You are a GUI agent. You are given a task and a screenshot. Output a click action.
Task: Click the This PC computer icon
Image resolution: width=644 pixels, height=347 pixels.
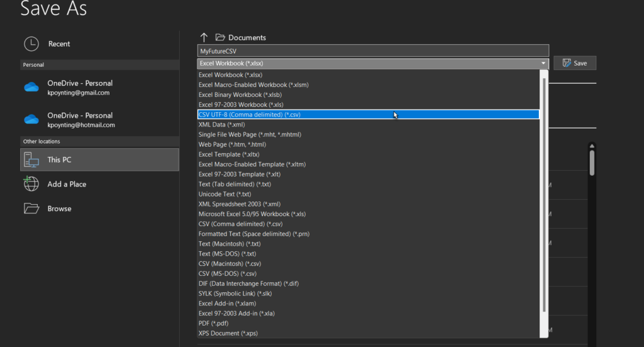pyautogui.click(x=31, y=160)
